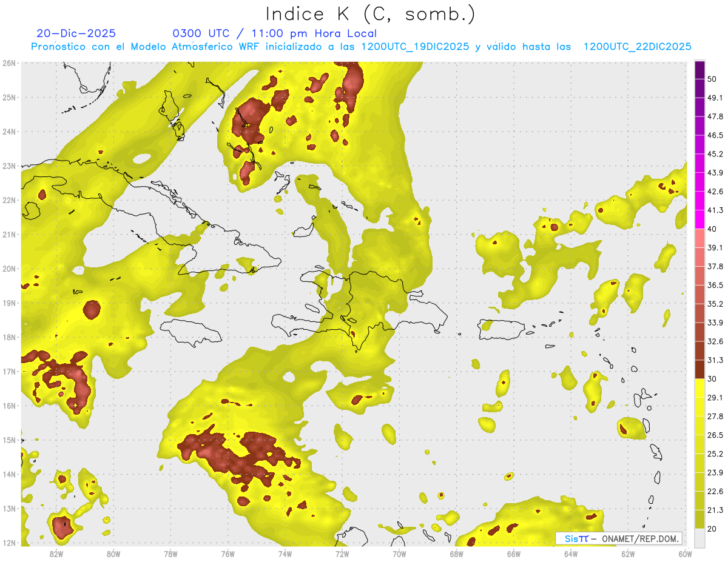Screen dimensions: 728x562
Task: Click the colorbar value 37.8
Action: 715,267
